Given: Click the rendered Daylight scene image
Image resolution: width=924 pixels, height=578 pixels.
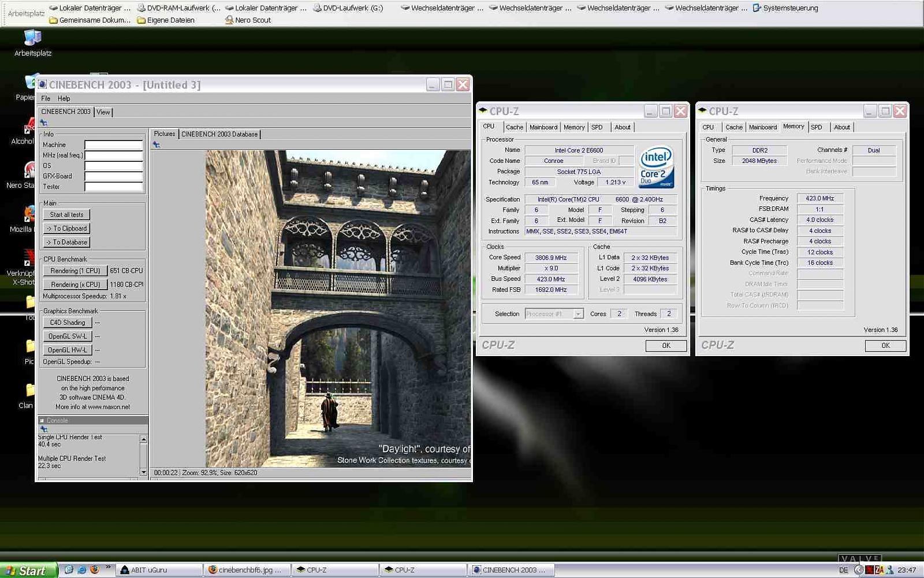Looking at the screenshot, I should pos(338,309).
